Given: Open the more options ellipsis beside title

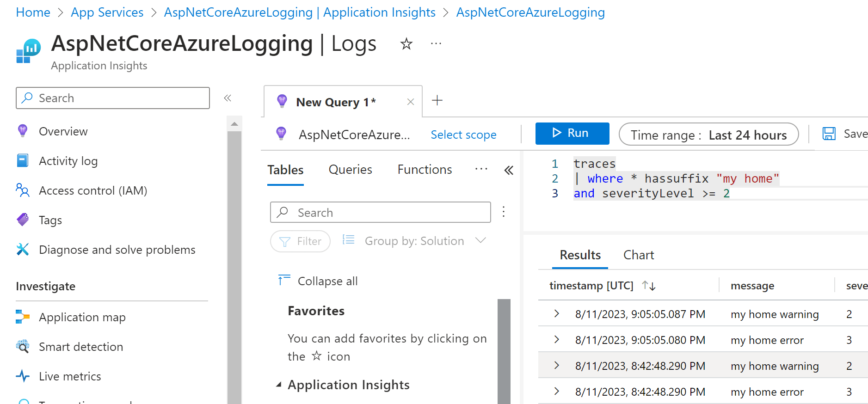Looking at the screenshot, I should coord(436,44).
